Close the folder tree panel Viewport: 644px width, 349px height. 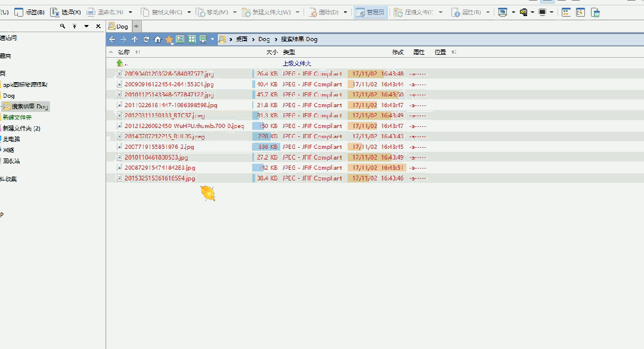tap(98, 26)
